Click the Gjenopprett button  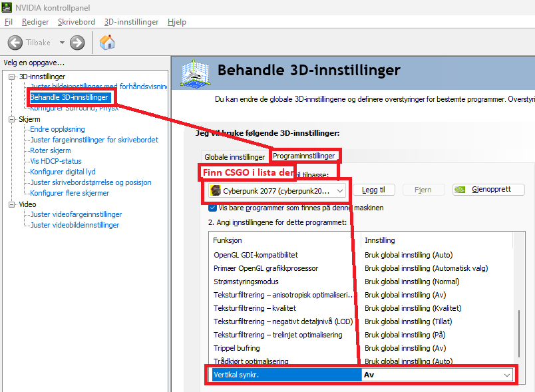pos(488,190)
